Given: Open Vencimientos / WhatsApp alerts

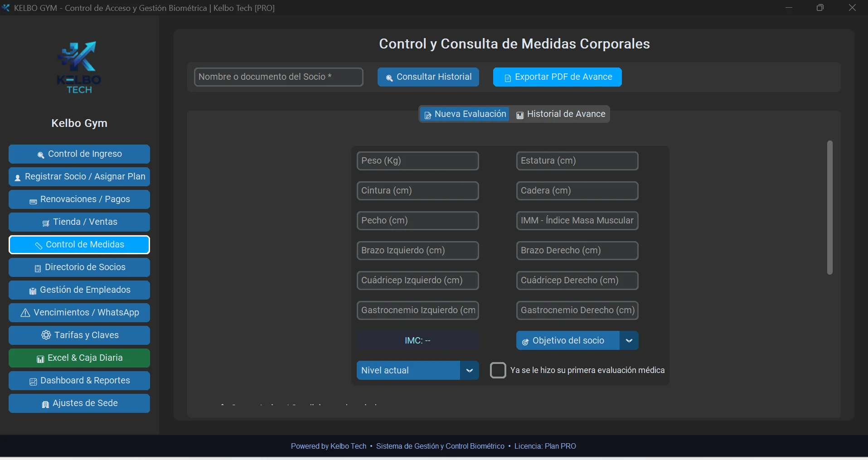Looking at the screenshot, I should pyautogui.click(x=79, y=313).
